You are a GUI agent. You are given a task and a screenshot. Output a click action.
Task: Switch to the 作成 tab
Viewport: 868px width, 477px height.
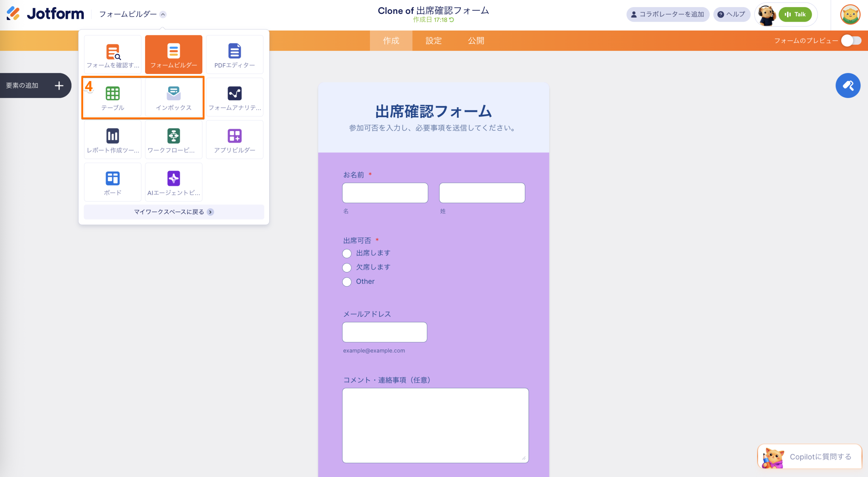(x=391, y=41)
